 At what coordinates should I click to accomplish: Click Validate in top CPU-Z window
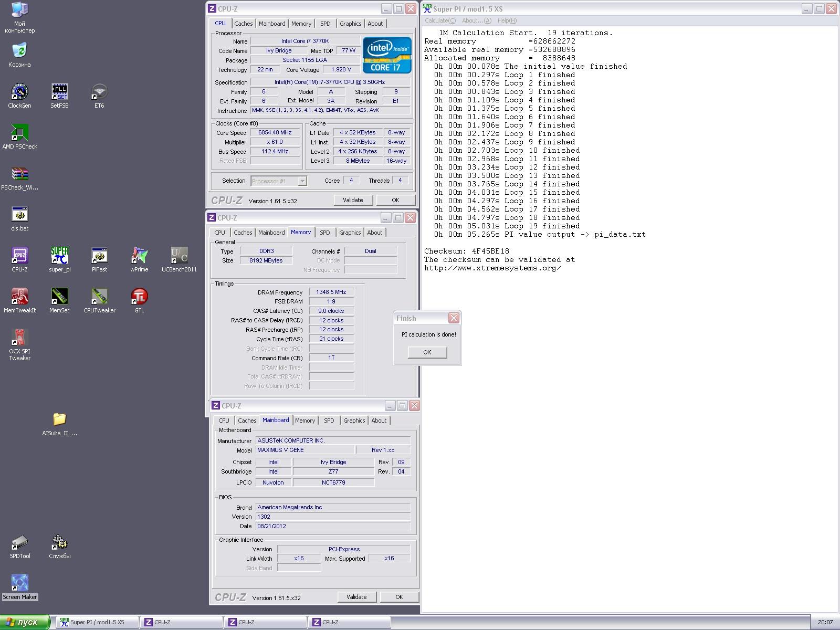pos(353,200)
